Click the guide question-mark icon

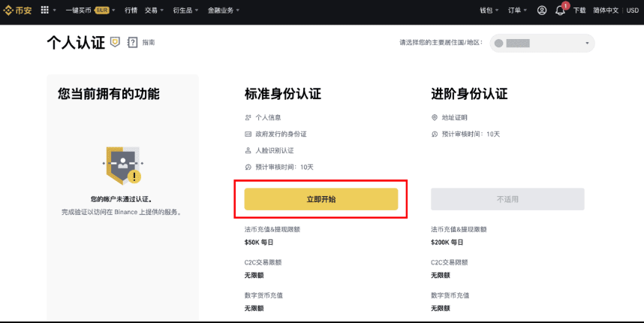(x=133, y=43)
